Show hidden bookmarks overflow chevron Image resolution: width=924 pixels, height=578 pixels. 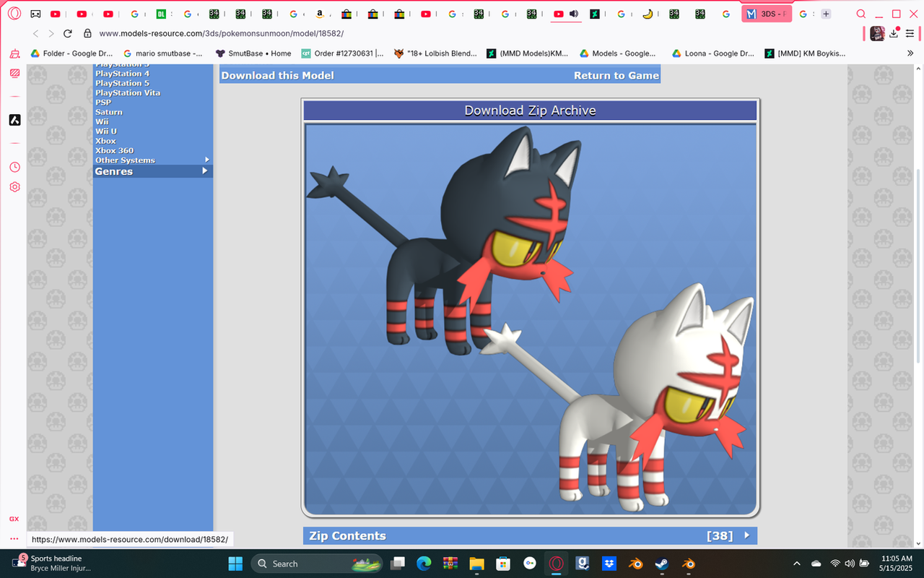pos(910,53)
